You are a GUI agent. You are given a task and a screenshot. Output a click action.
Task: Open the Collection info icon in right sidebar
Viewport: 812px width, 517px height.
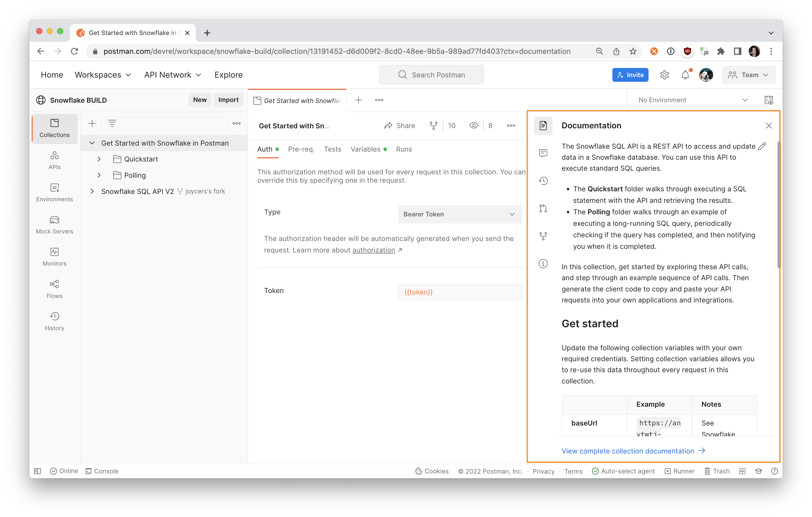(543, 263)
